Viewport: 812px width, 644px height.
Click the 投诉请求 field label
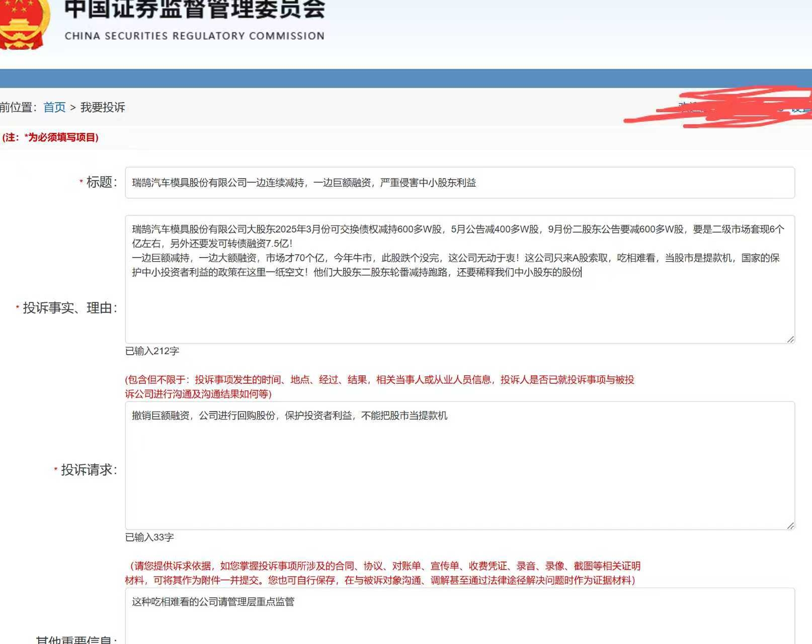(89, 470)
